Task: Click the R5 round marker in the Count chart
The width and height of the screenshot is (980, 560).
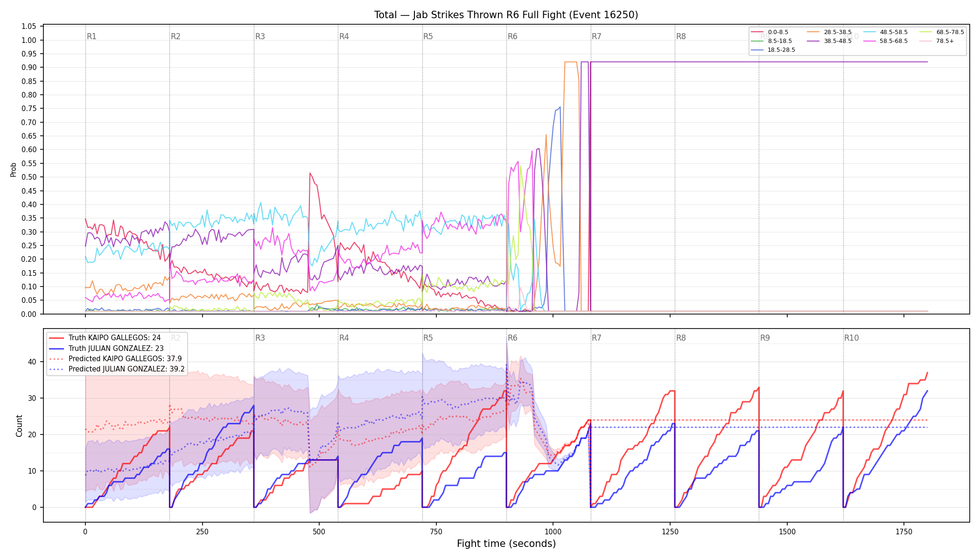Action: tap(428, 338)
